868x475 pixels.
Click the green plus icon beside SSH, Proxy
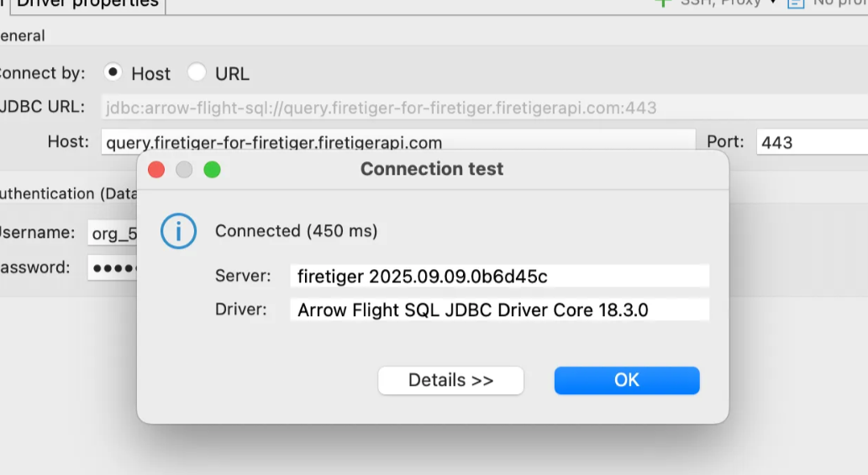pyautogui.click(x=663, y=3)
